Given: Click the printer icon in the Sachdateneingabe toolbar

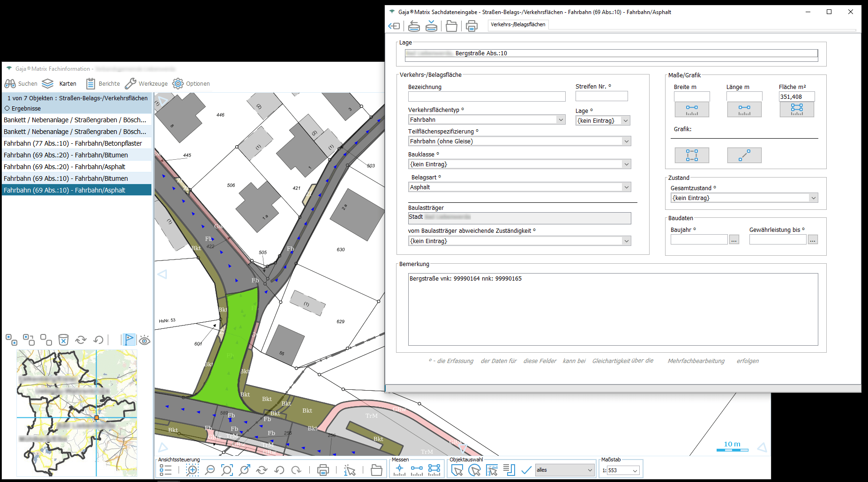Looking at the screenshot, I should pyautogui.click(x=471, y=26).
